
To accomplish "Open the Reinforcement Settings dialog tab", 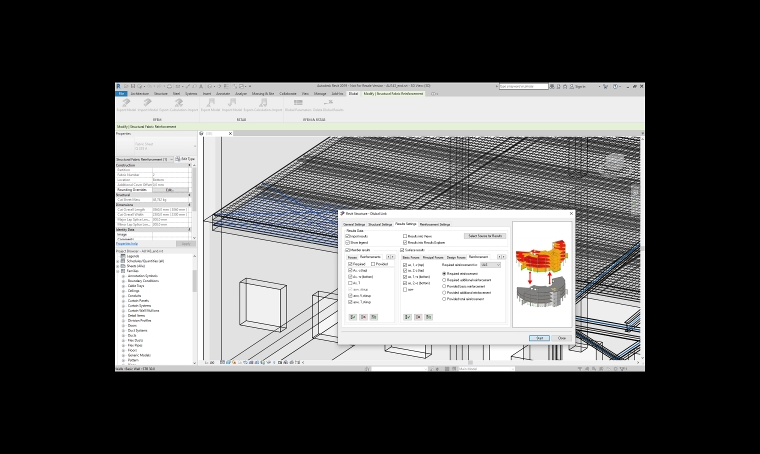I will (435, 224).
